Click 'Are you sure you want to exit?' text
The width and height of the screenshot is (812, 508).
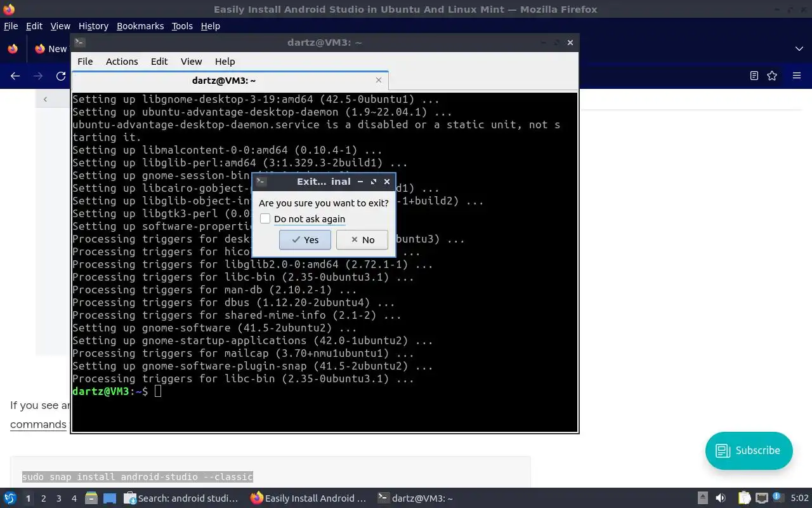(x=324, y=203)
